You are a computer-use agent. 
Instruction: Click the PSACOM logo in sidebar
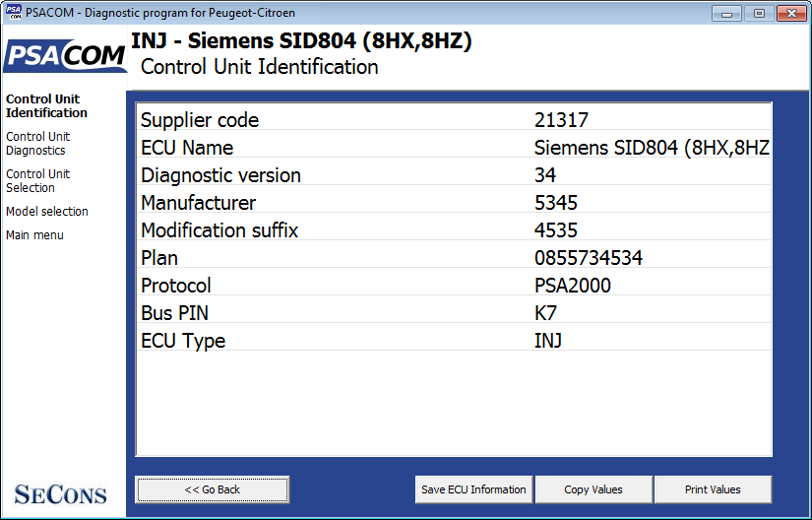(65, 55)
